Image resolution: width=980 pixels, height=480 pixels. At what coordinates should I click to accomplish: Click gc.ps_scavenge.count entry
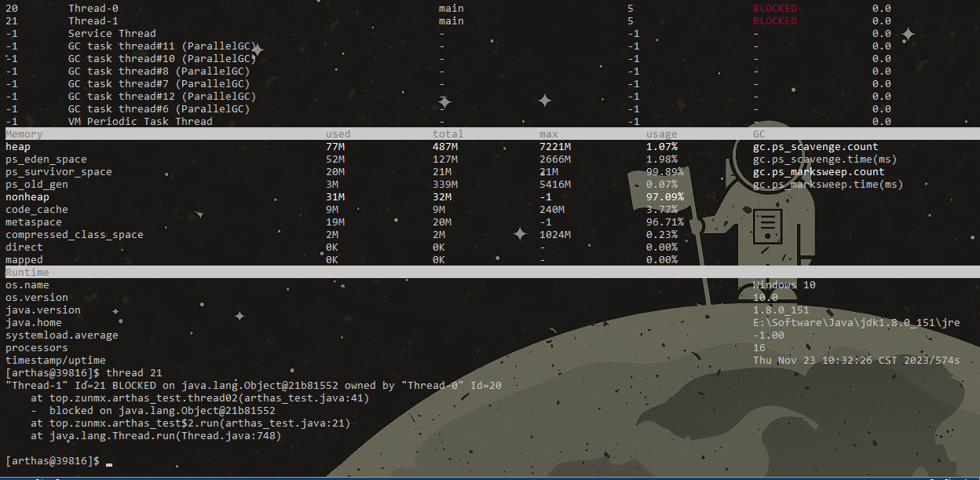pyautogui.click(x=816, y=147)
